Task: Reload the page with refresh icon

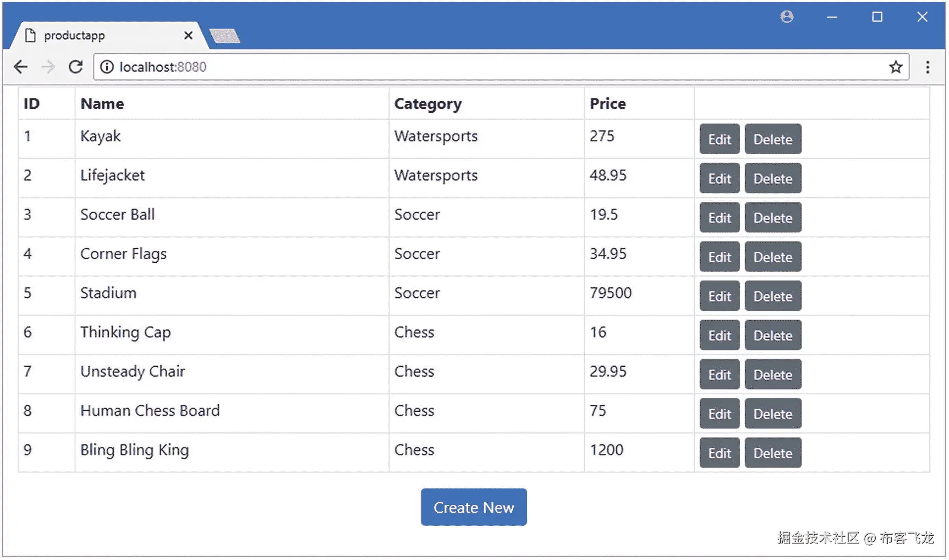Action: click(75, 67)
